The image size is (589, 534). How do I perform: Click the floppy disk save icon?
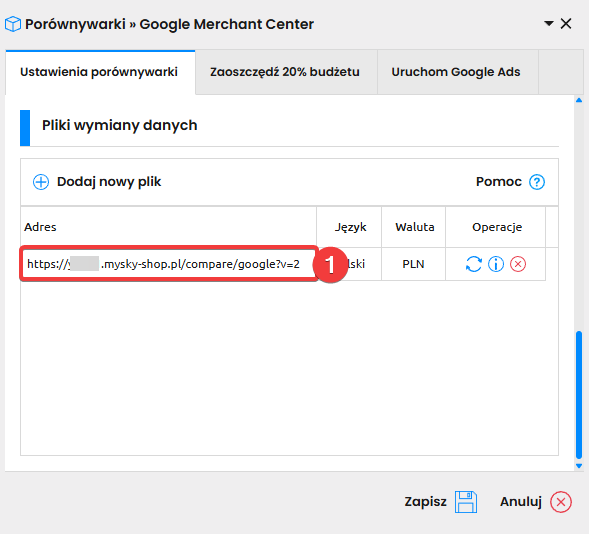[466, 502]
